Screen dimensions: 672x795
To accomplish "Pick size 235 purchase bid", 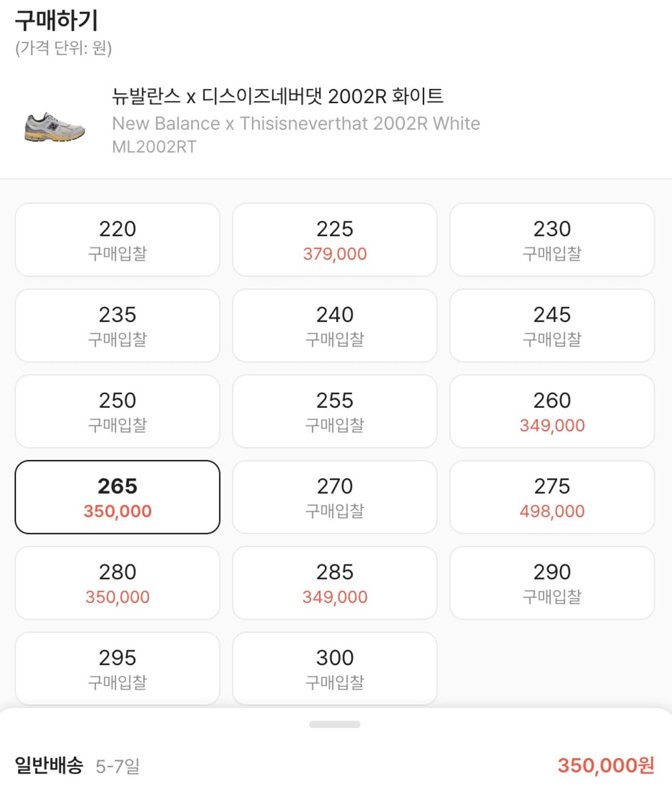I will 117,326.
